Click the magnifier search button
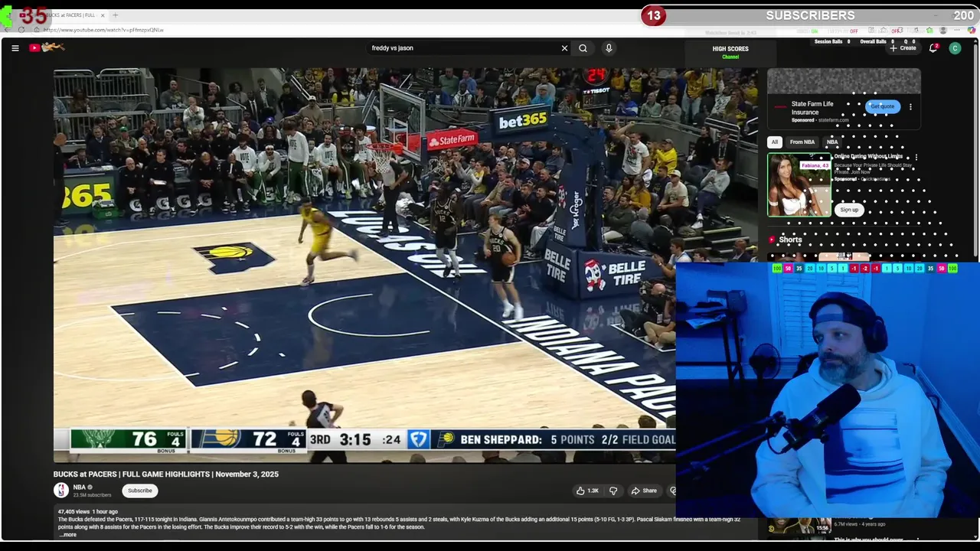 click(x=583, y=48)
